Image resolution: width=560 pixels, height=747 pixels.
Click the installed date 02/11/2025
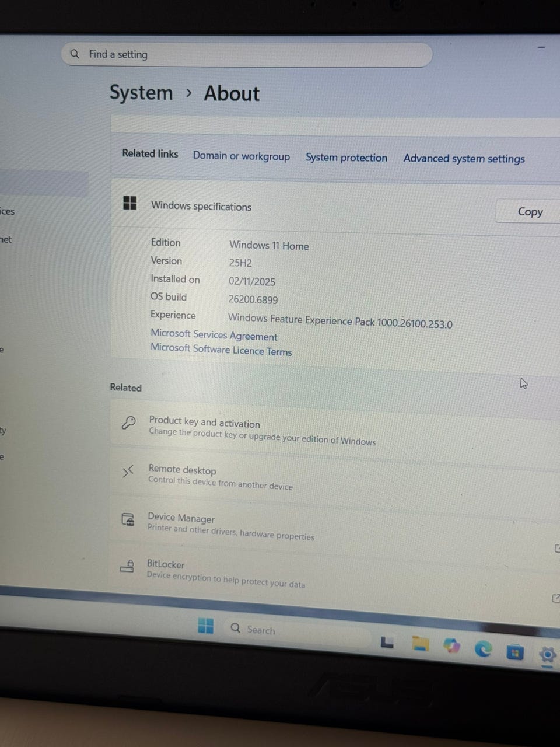click(x=252, y=281)
